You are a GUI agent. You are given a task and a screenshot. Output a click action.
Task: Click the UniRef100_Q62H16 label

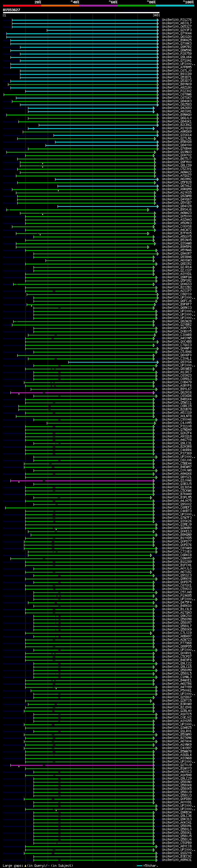pyautogui.click(x=176, y=393)
